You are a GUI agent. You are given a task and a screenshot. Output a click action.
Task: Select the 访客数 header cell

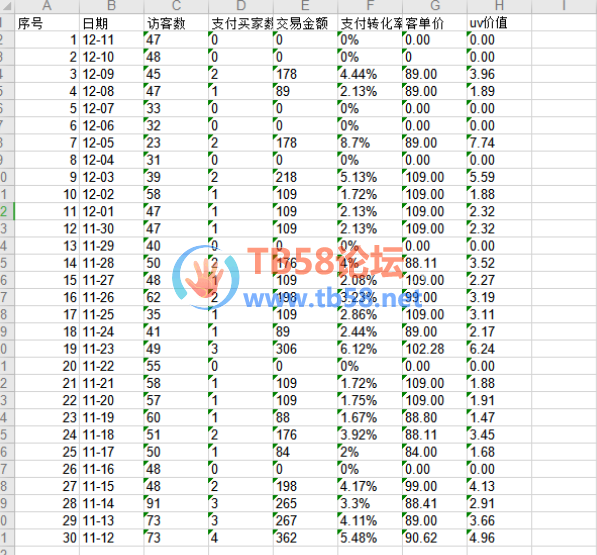176,23
